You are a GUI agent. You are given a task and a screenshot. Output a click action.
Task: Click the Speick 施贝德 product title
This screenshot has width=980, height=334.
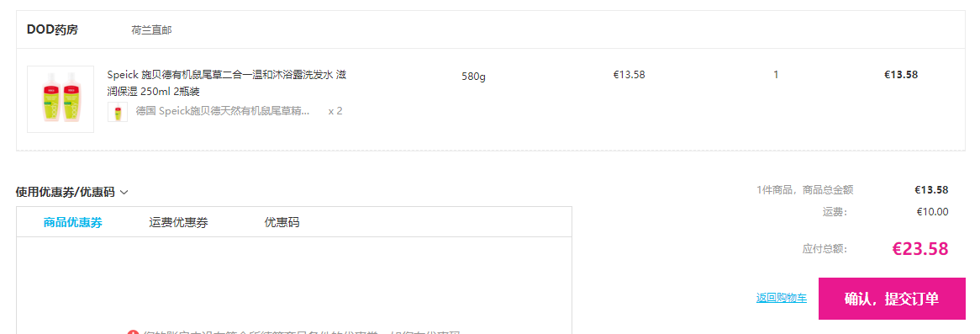[x=227, y=83]
